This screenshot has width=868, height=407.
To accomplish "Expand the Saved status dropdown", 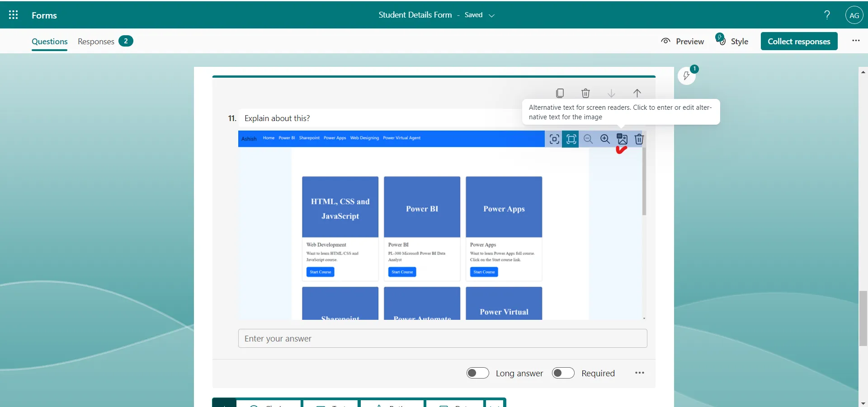I will [x=493, y=15].
